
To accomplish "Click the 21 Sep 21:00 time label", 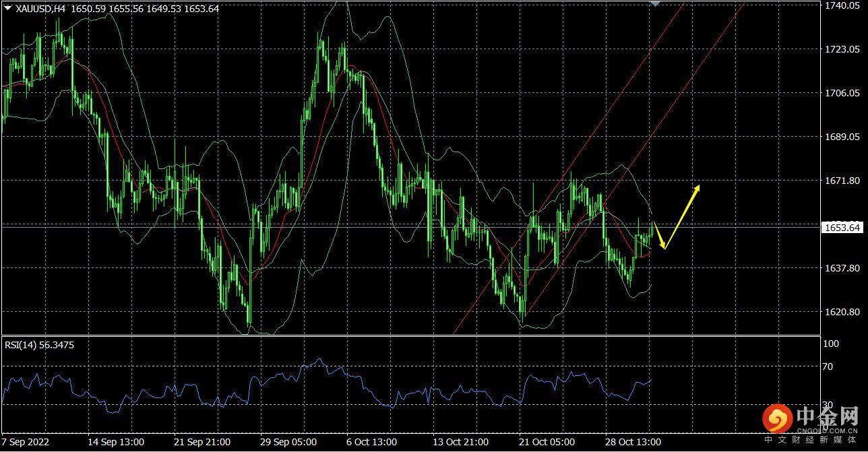I will point(202,443).
